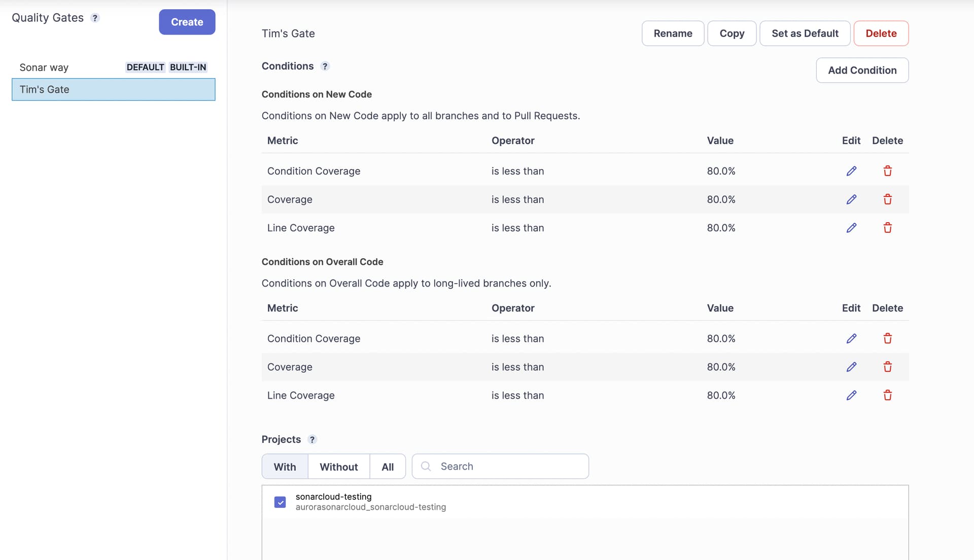Switch to the All projects filter

(x=388, y=467)
